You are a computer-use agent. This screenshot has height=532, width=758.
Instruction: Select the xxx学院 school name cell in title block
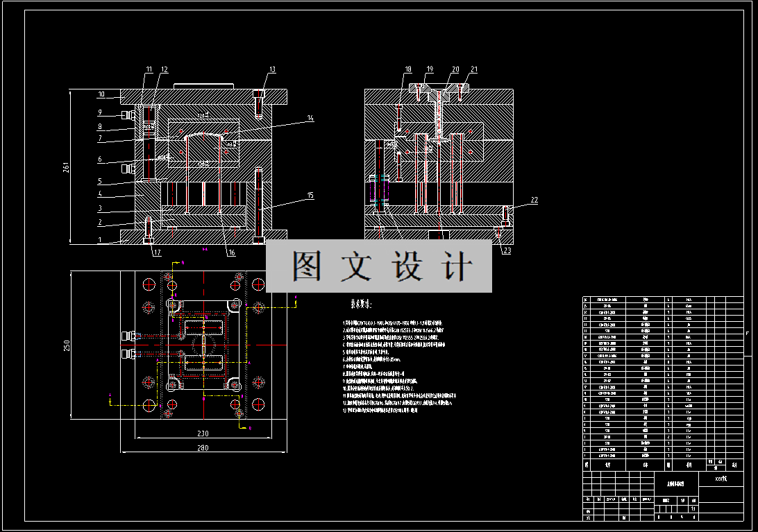click(x=721, y=479)
